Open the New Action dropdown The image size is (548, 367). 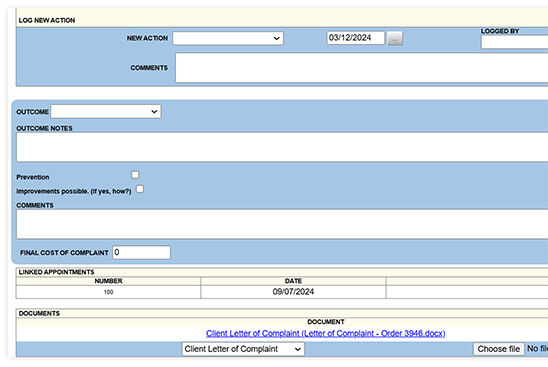coord(228,38)
